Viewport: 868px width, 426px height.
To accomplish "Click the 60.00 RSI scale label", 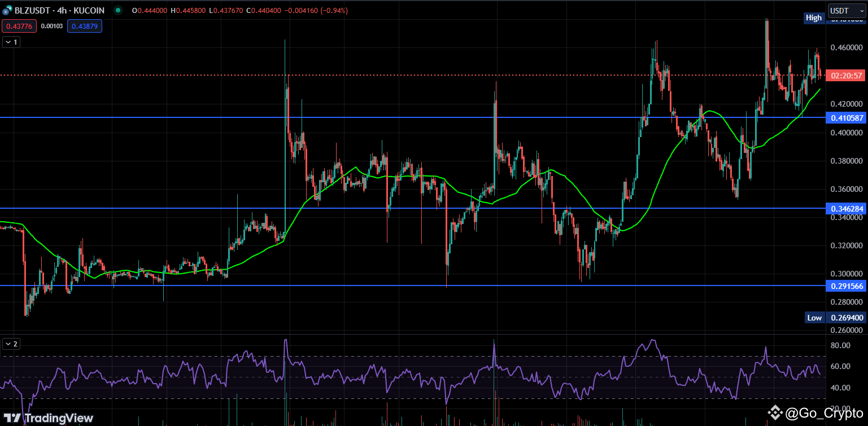I will 840,366.
